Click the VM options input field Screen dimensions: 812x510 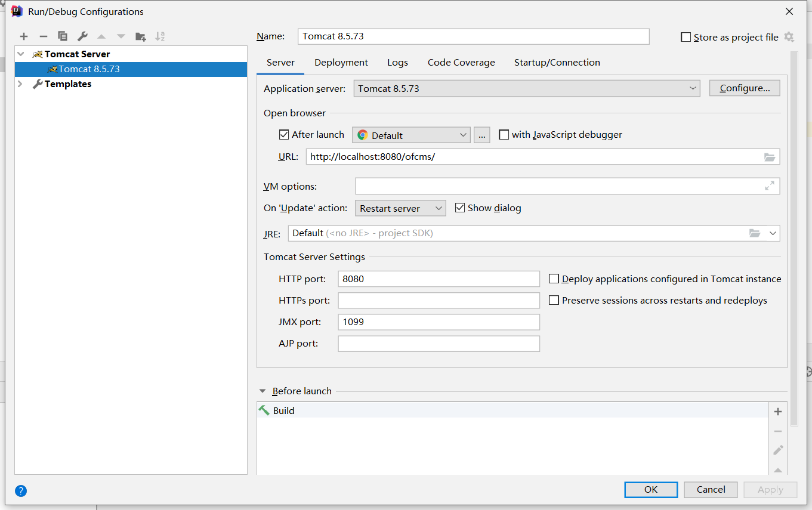click(559, 186)
